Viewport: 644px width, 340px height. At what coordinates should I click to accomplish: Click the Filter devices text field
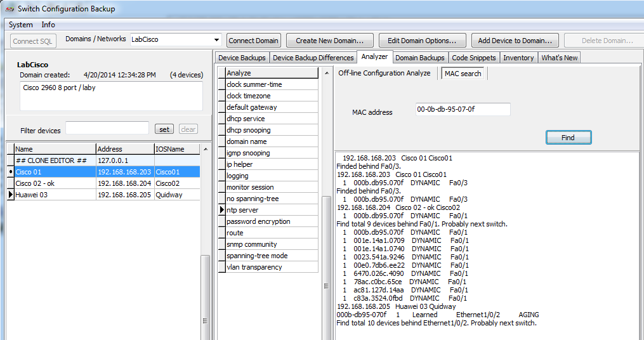(x=107, y=129)
